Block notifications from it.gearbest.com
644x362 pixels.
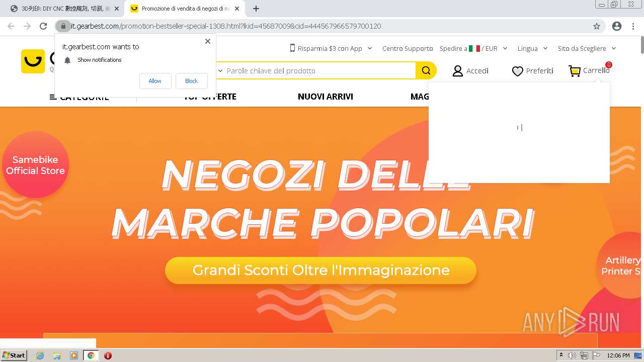191,81
